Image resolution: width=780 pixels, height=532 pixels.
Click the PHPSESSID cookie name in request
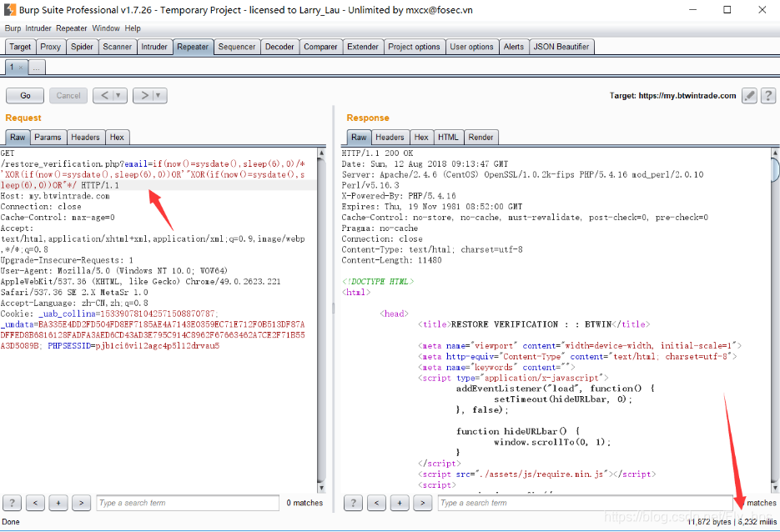click(68, 345)
